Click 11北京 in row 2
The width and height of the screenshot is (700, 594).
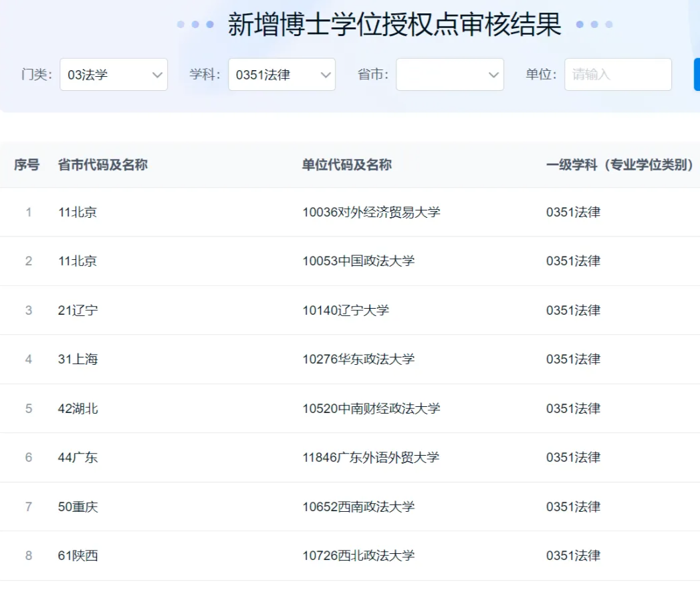click(x=78, y=261)
